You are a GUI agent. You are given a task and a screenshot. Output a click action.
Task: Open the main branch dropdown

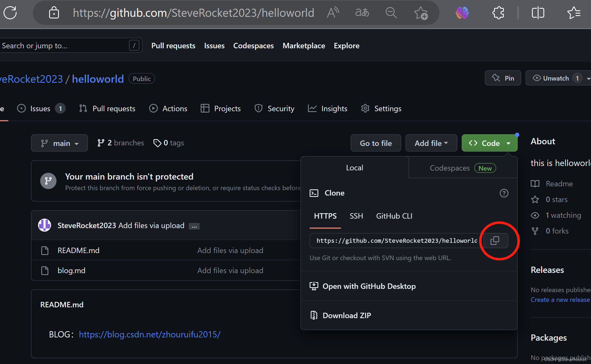coord(59,143)
